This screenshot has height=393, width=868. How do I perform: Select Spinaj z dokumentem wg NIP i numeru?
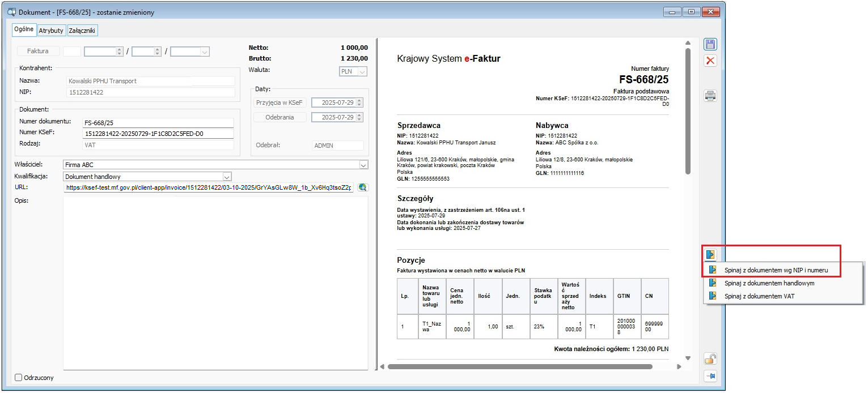tap(776, 270)
